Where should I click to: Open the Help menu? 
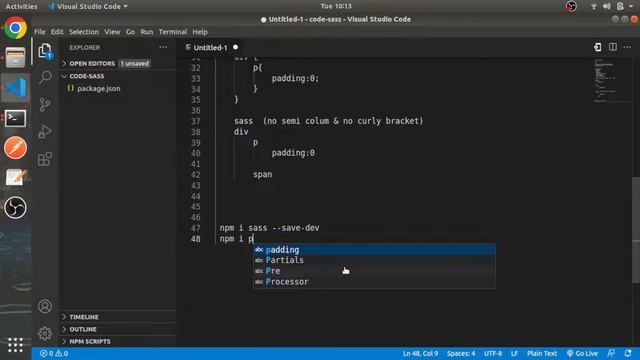point(200,32)
